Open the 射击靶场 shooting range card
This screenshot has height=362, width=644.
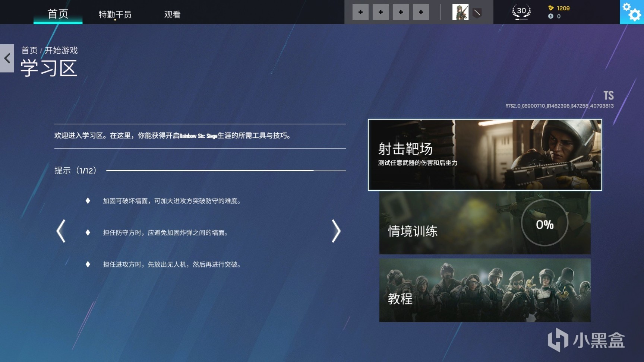pyautogui.click(x=485, y=155)
